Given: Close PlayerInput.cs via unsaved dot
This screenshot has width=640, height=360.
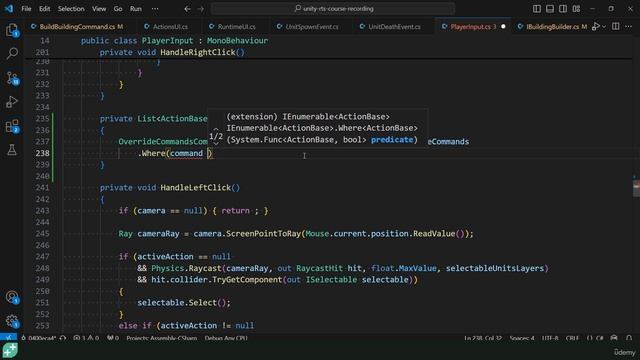Looking at the screenshot, I should pyautogui.click(x=503, y=27).
